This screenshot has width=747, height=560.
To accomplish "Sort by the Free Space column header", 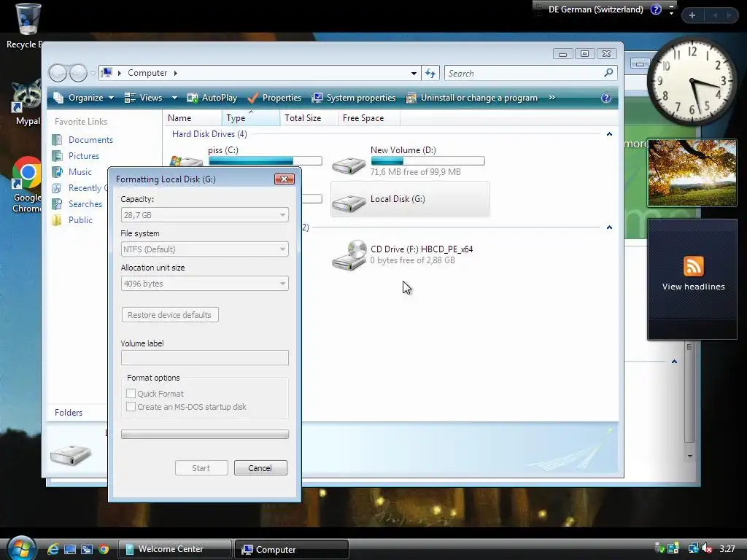I will 369,117.
